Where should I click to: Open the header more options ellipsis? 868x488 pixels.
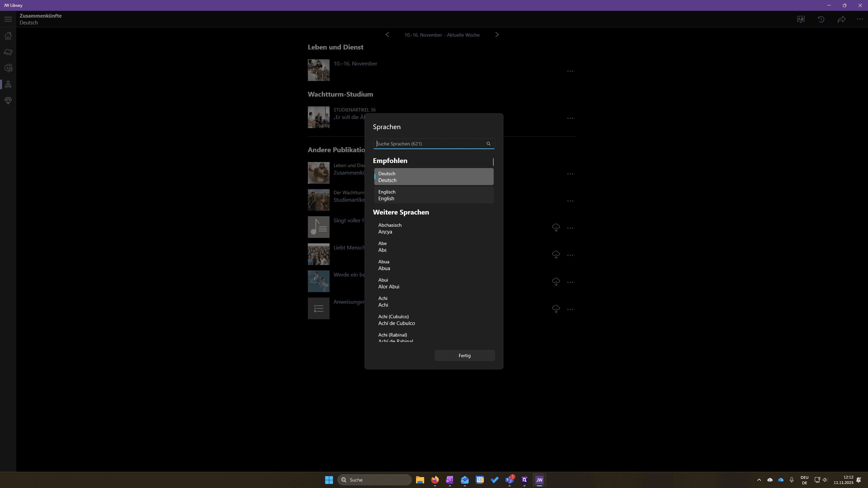click(x=860, y=19)
